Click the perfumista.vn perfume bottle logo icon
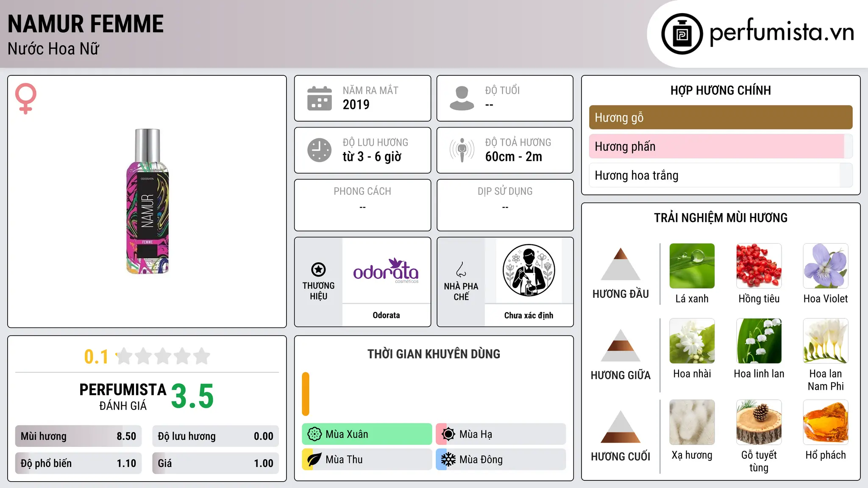This screenshot has width=868, height=488. 682,34
